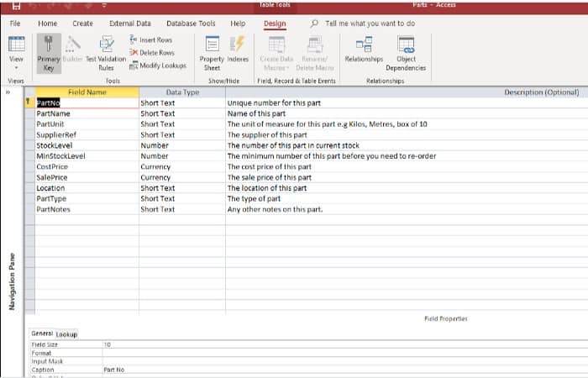The image size is (588, 378).
Task: Select the Design tab
Action: click(x=275, y=24)
